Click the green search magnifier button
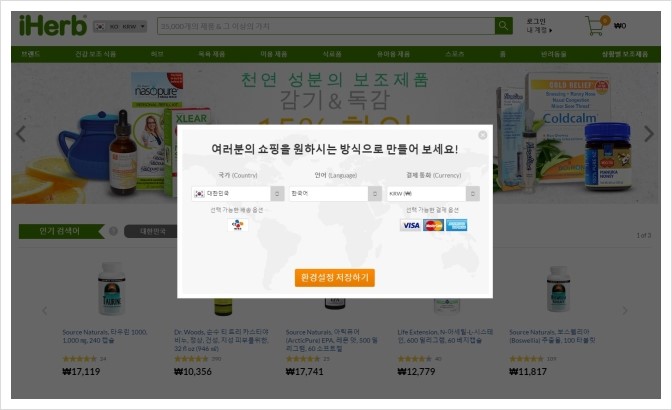 [504, 26]
